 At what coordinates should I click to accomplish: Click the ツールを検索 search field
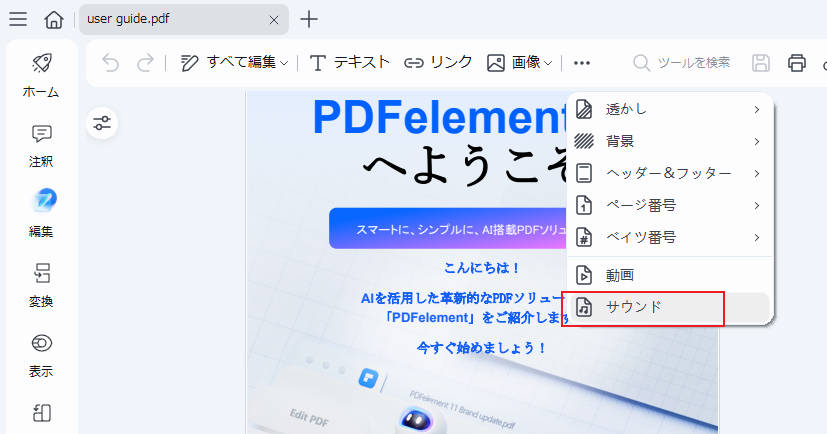[x=682, y=63]
